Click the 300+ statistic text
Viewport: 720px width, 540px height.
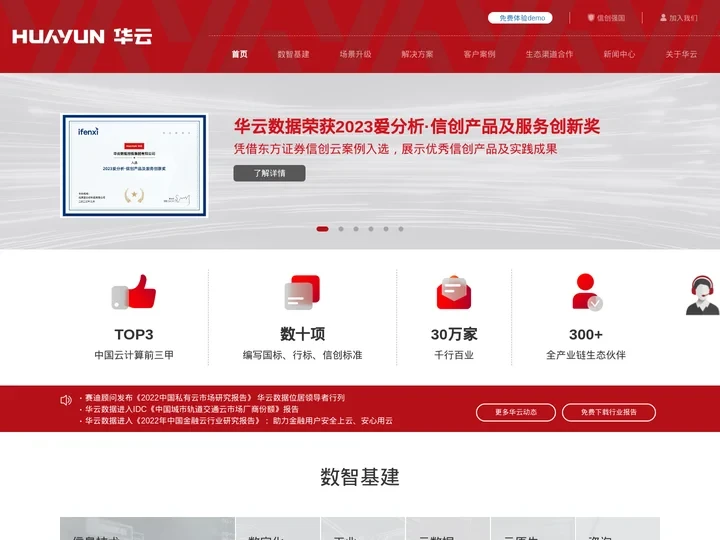(586, 334)
